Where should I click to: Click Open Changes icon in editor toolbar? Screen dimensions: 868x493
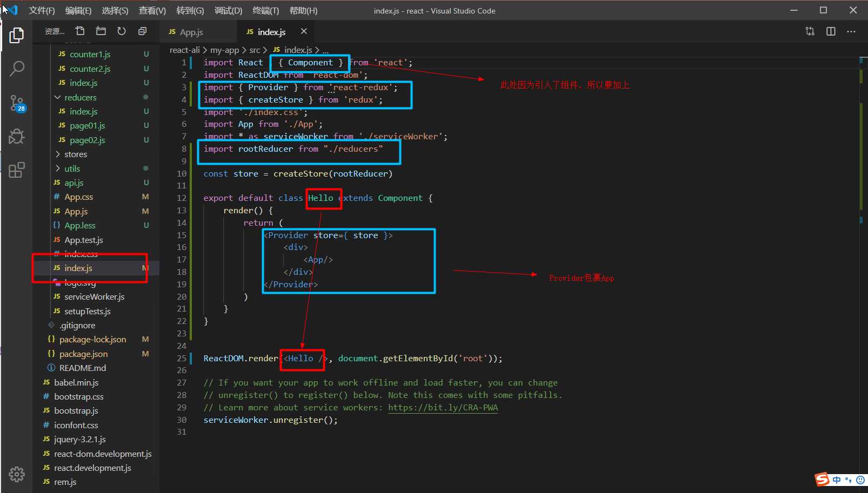coord(810,31)
